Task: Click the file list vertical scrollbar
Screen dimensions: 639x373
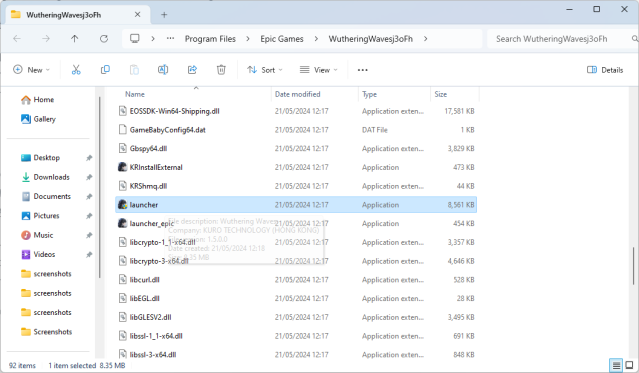Action: click(x=633, y=266)
